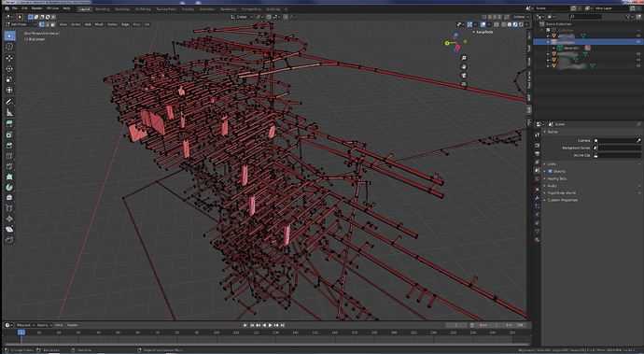
Task: Select the Shear tool
Action: [x=9, y=230]
